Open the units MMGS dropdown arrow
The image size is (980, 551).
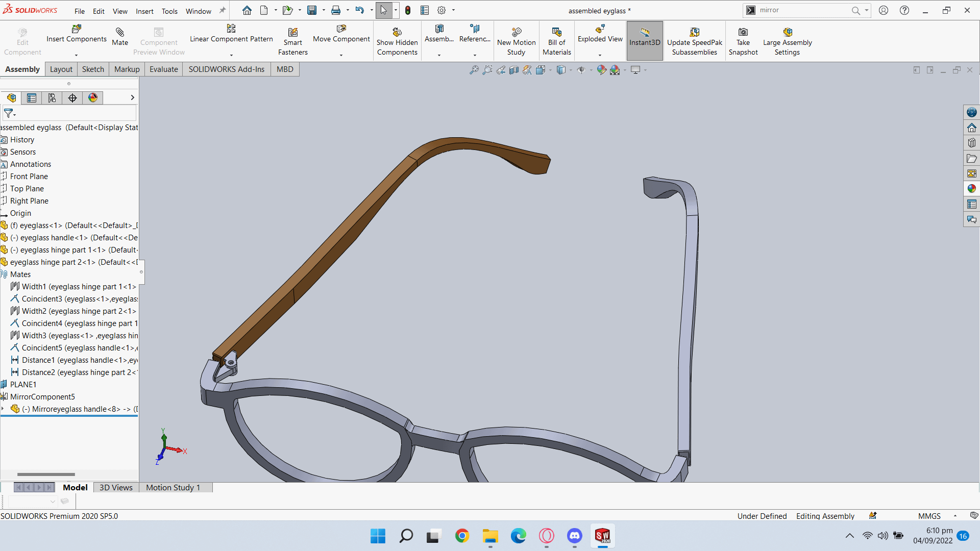(x=955, y=516)
